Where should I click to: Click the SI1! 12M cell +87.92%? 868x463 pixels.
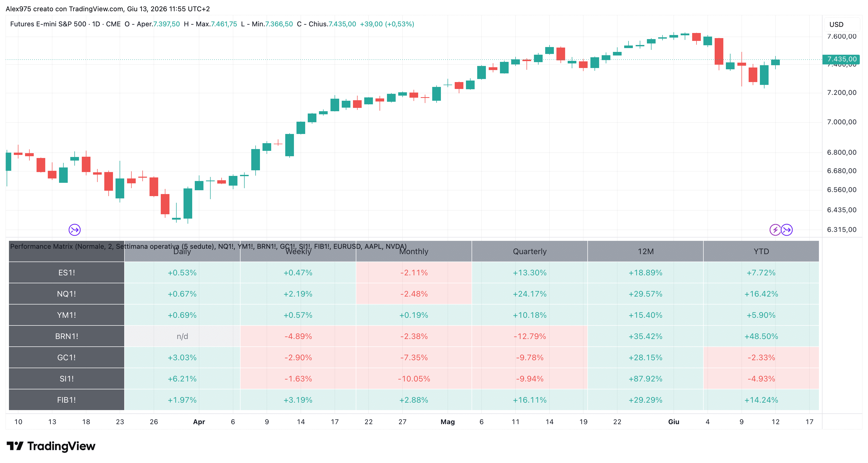(646, 379)
